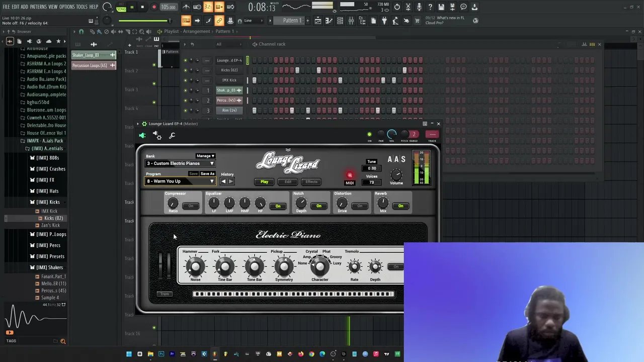This screenshot has height=362, width=644.
Task: Mute the Lounge Lizard EP-4 channel LED
Action: pos(185,60)
